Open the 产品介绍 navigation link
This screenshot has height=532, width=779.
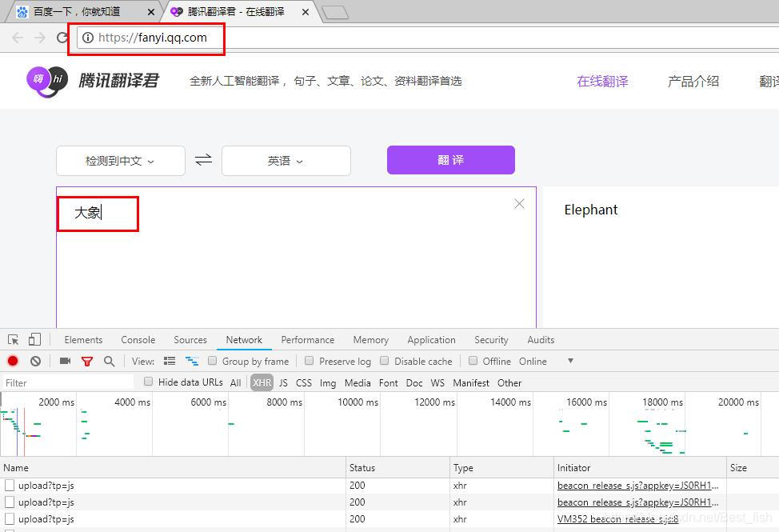pos(693,81)
